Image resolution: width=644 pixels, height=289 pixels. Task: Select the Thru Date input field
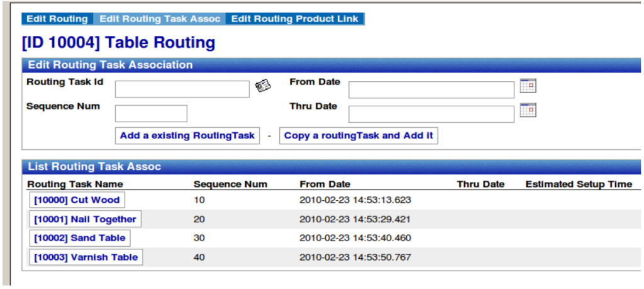[x=431, y=114]
